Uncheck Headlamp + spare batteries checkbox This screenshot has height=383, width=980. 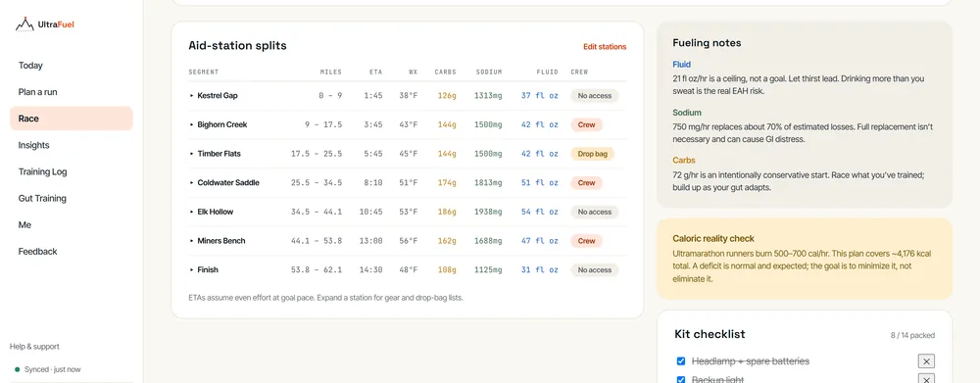pos(681,361)
